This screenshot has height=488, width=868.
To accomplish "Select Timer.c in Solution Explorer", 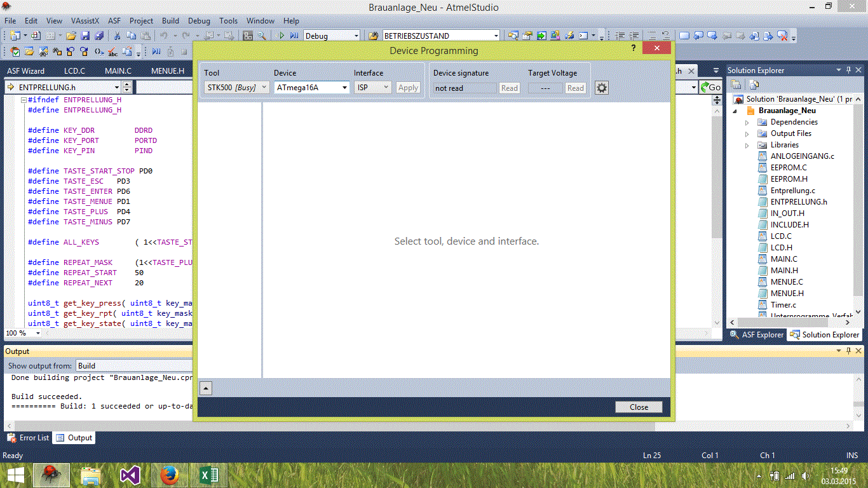I will [783, 305].
